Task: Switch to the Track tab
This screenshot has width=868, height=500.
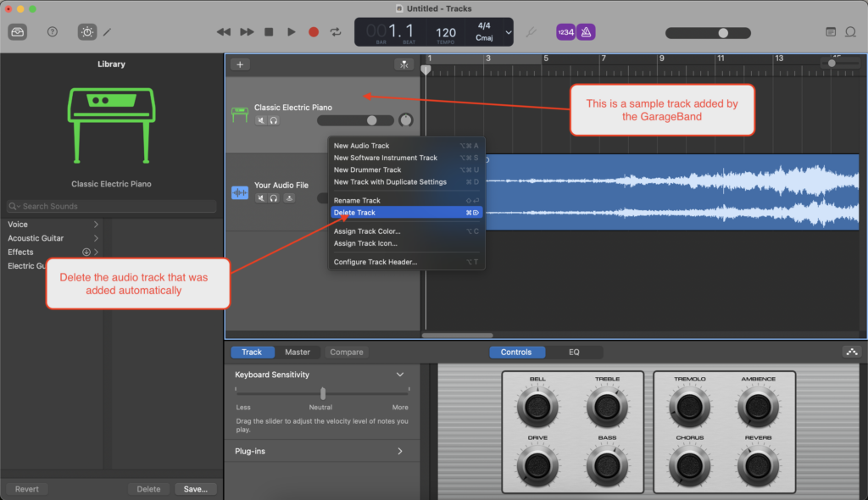Action: (252, 353)
